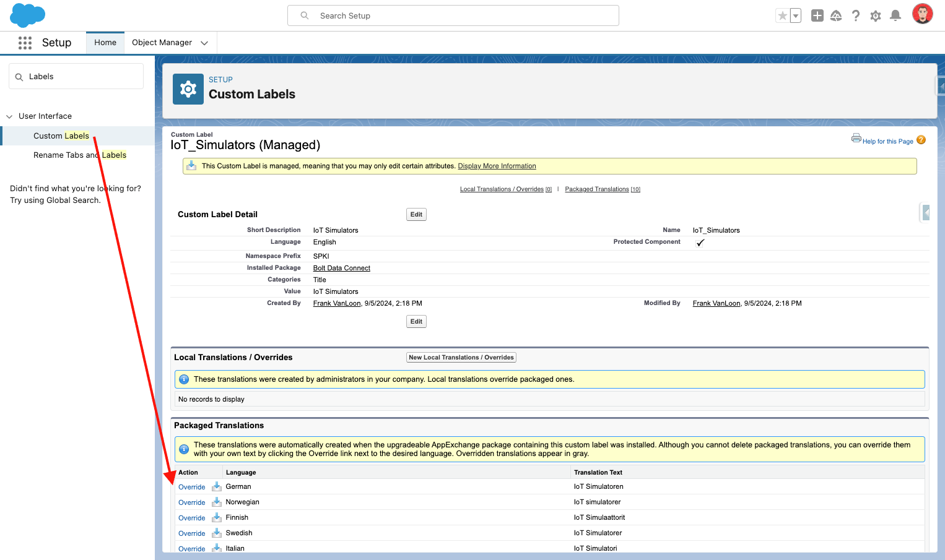Select Custom Labels in the sidebar
945x560 pixels.
click(x=61, y=136)
